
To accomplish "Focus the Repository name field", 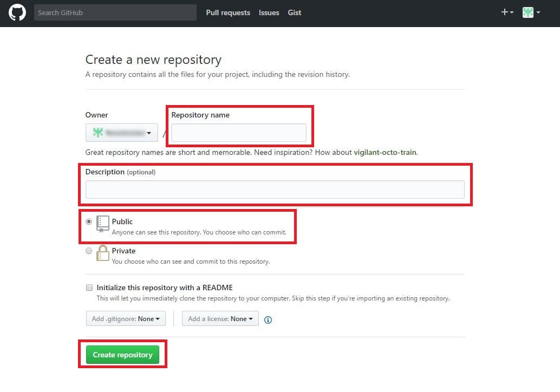I will tap(239, 133).
